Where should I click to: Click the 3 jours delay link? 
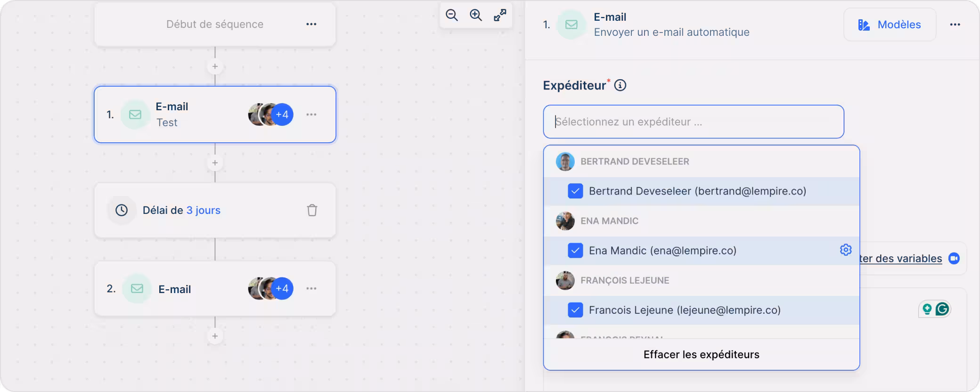pyautogui.click(x=203, y=210)
